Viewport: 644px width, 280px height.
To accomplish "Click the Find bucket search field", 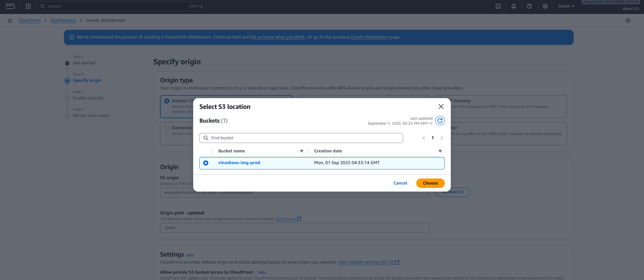I will pyautogui.click(x=301, y=138).
